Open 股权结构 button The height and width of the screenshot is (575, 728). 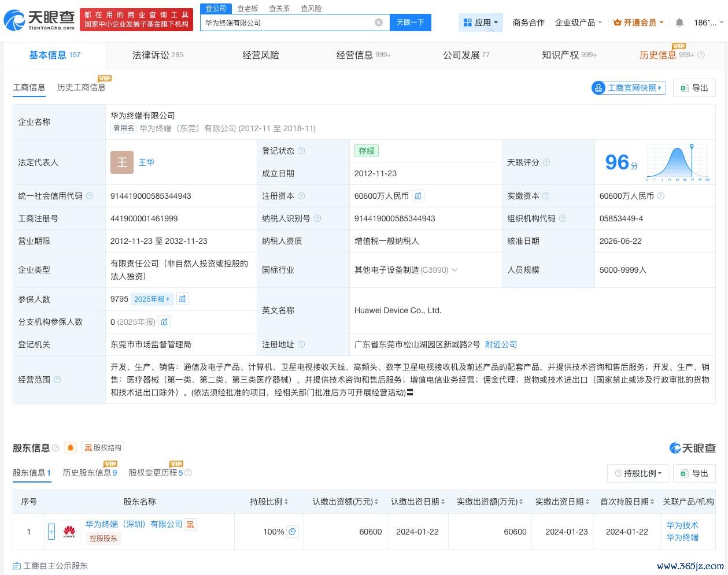(x=103, y=448)
